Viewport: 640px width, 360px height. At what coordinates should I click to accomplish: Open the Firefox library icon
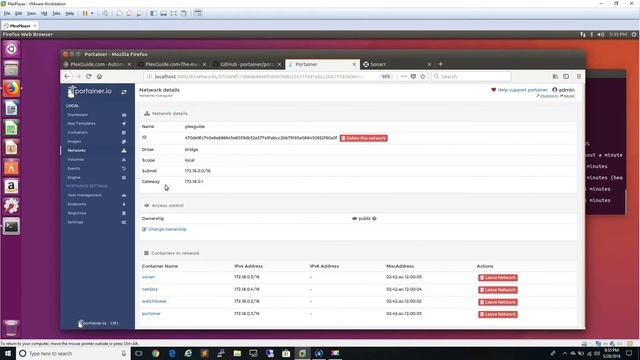555,76
